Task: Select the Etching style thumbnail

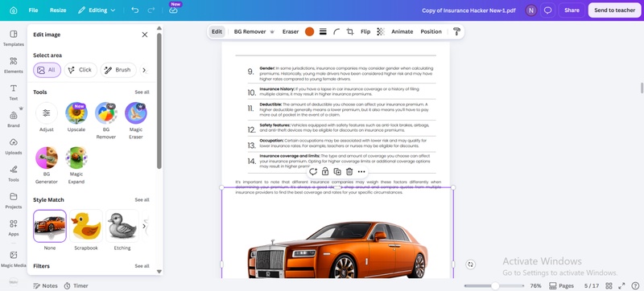Action: tap(122, 226)
